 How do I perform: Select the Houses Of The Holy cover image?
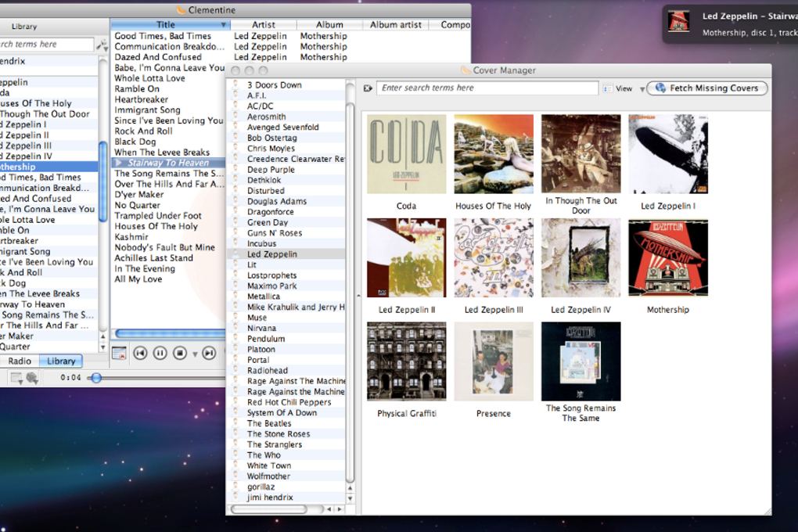tap(494, 154)
